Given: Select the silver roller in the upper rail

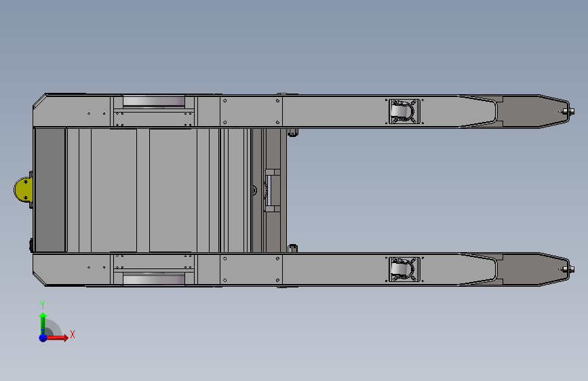Looking at the screenshot, I should (x=154, y=101).
